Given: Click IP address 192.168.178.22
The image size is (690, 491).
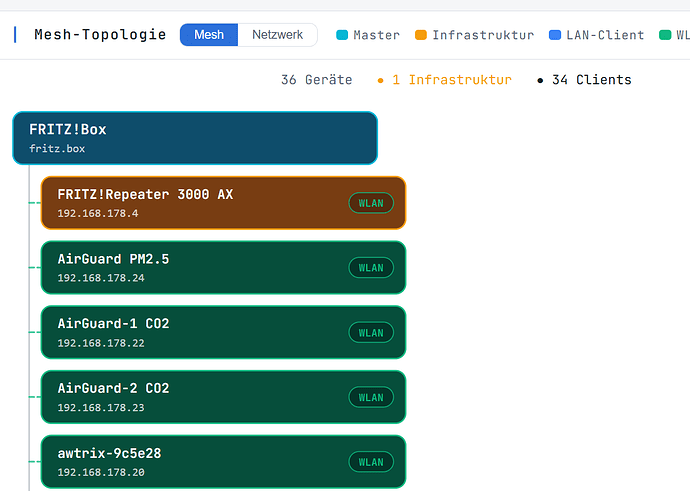Looking at the screenshot, I should (x=101, y=343).
